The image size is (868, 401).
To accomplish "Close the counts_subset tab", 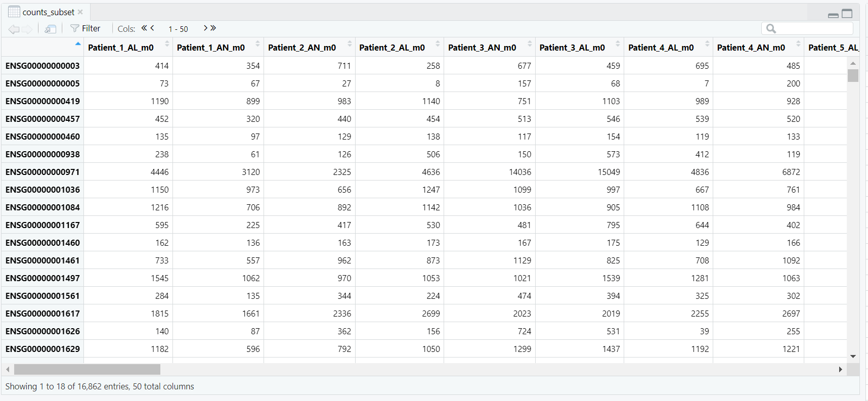I will click(x=80, y=12).
